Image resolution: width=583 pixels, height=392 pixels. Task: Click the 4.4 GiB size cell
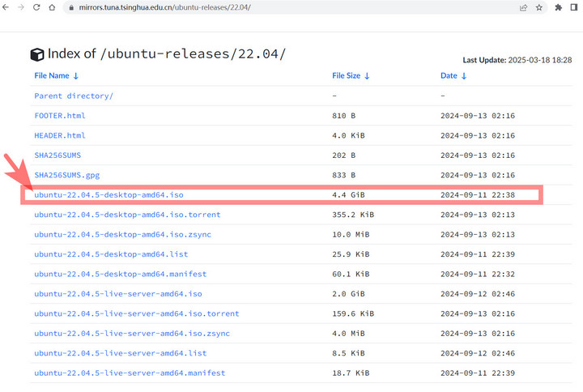tap(348, 195)
